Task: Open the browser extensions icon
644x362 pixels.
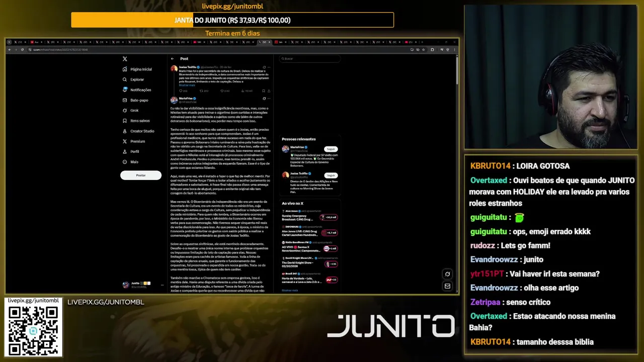Action: pyautogui.click(x=432, y=50)
